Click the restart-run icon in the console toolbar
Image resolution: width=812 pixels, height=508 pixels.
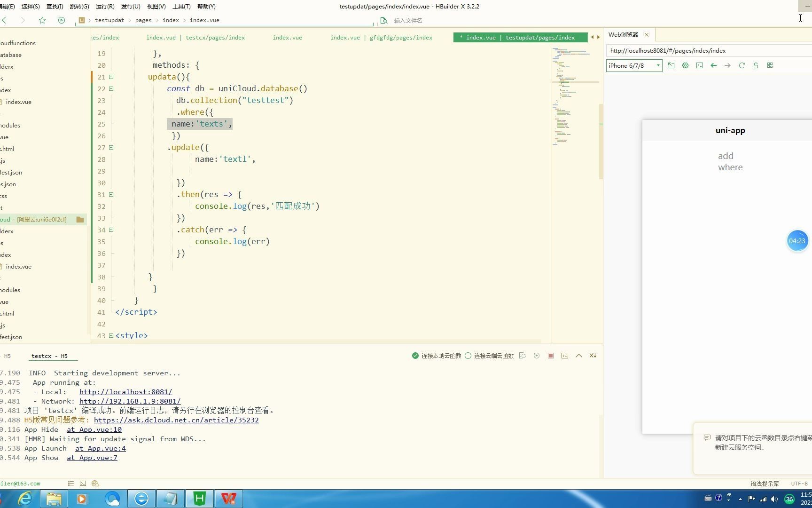click(523, 356)
